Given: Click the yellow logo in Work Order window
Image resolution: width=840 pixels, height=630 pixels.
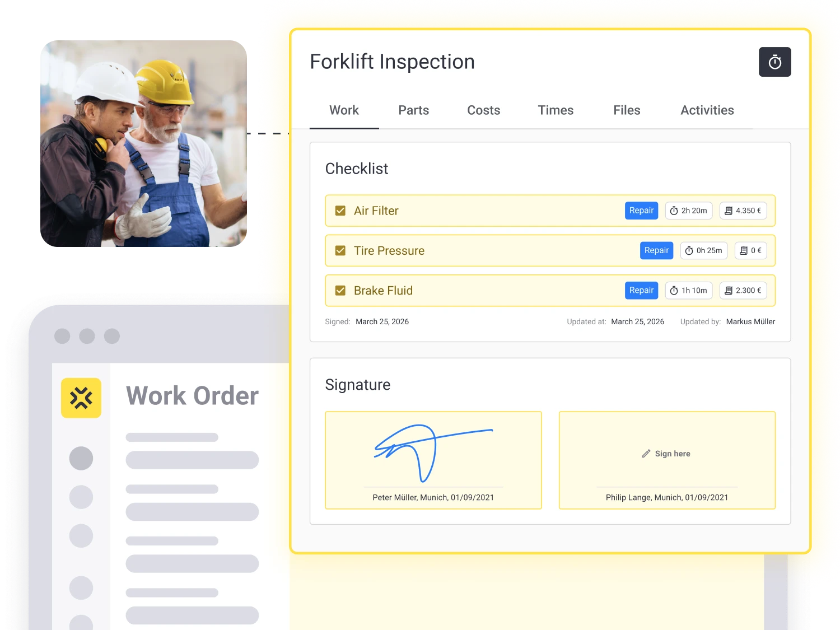Looking at the screenshot, I should click(81, 398).
